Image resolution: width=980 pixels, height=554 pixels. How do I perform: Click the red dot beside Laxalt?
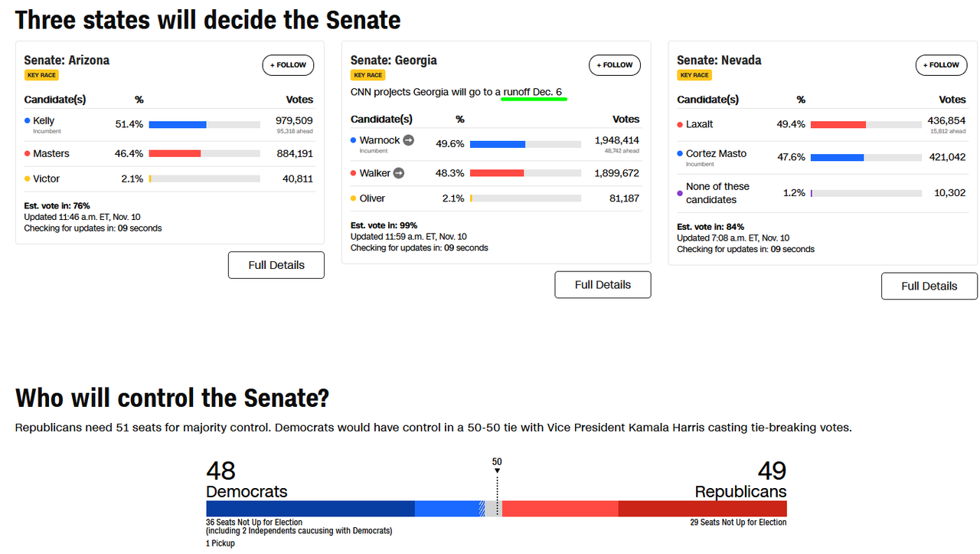(680, 124)
